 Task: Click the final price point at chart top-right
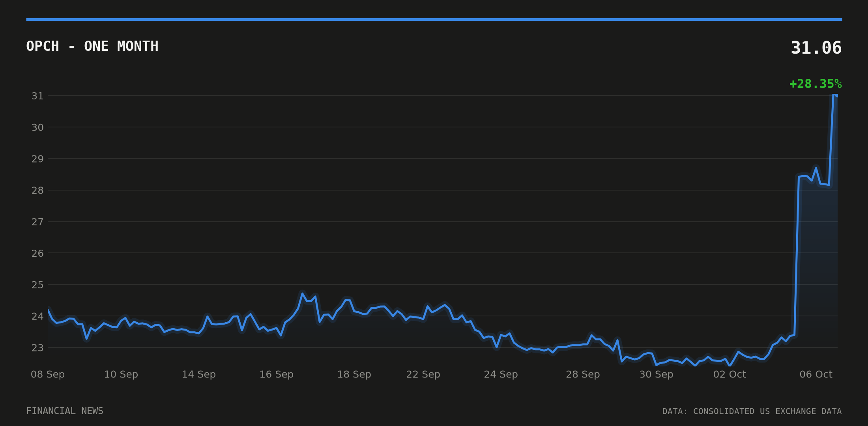point(836,95)
